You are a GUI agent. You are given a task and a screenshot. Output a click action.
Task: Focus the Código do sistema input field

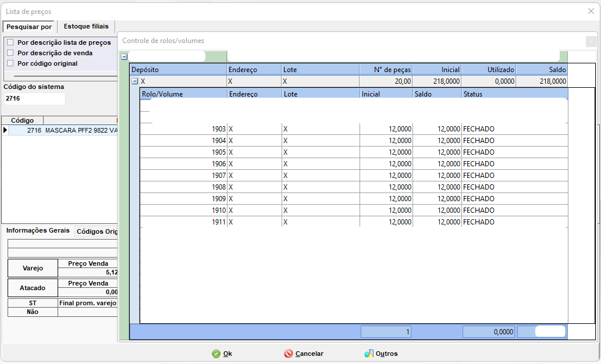[34, 99]
